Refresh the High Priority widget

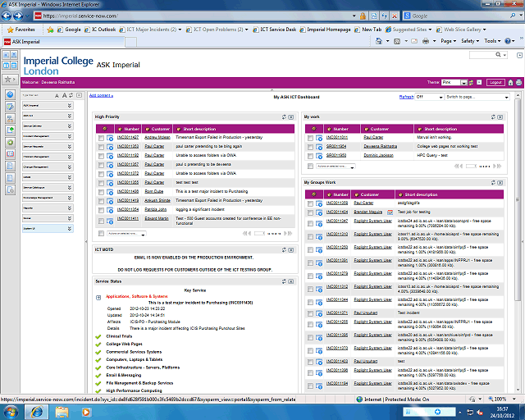(284, 116)
